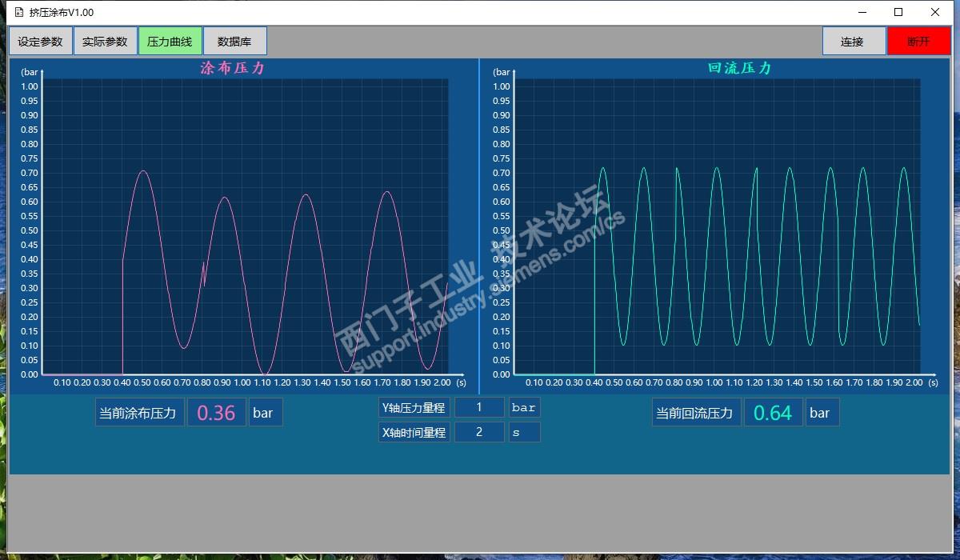The width and height of the screenshot is (960, 560).
Task: Click the cyan 回流压力 curve plot area
Action: coord(718,226)
